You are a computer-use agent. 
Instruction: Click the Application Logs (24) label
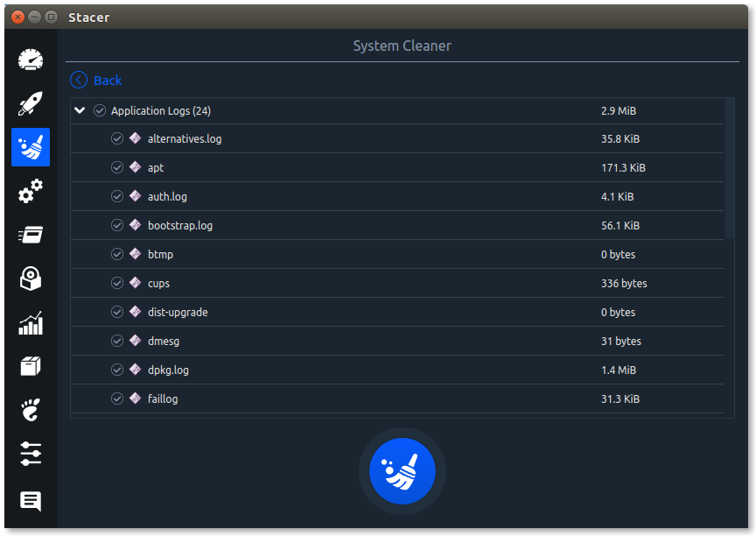click(161, 111)
